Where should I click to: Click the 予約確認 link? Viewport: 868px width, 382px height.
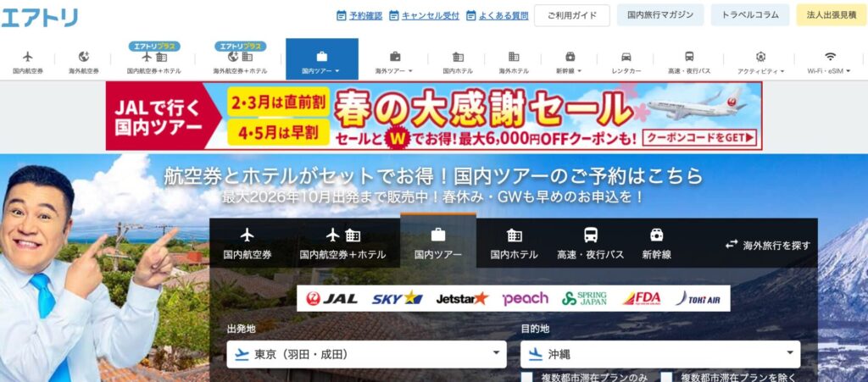tap(359, 15)
